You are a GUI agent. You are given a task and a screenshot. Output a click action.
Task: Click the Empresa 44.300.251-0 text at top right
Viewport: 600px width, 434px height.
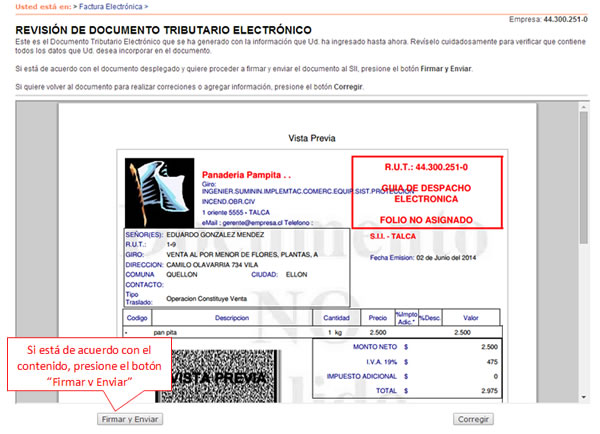pos(548,19)
